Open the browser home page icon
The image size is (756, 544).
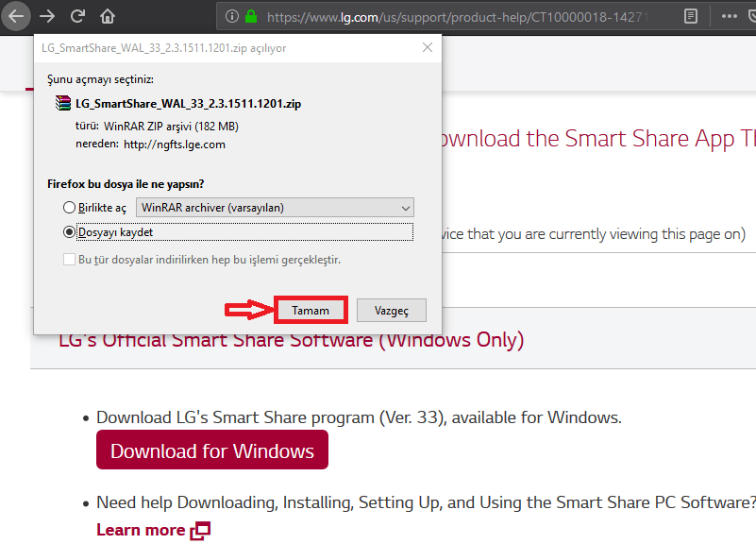(x=107, y=16)
